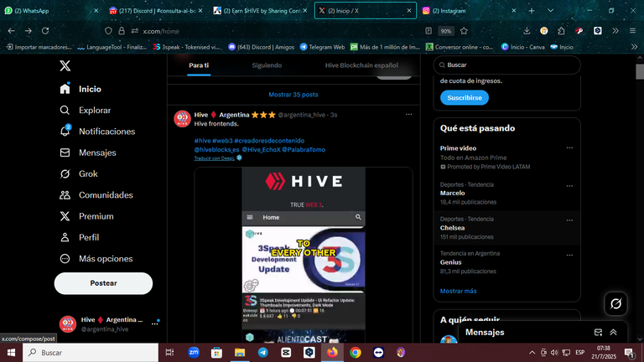Viewport: 644px width, 362px height.
Task: Click Traducir con DeepL link
Action: click(214, 158)
